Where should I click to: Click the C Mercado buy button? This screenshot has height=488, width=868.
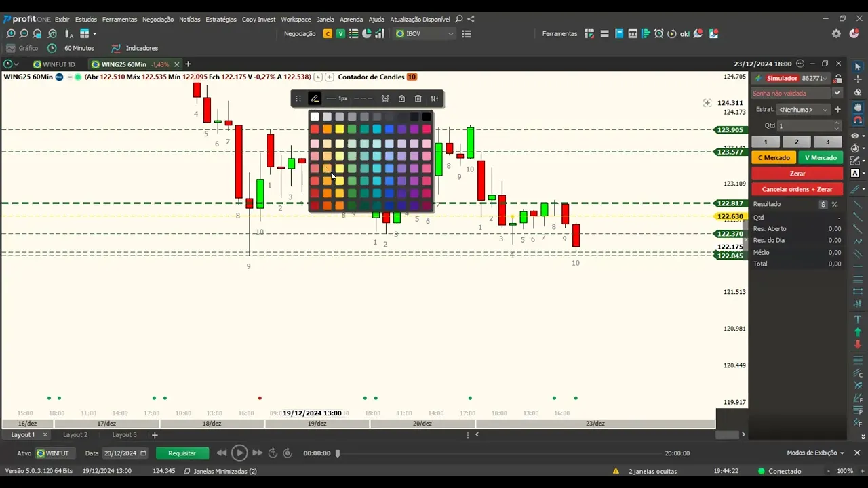click(x=774, y=157)
